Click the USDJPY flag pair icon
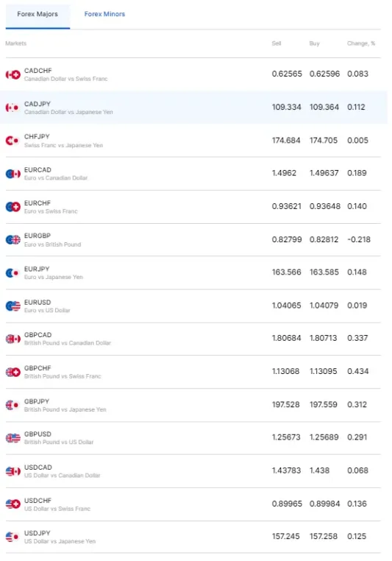The width and height of the screenshot is (392, 561). pos(13,537)
